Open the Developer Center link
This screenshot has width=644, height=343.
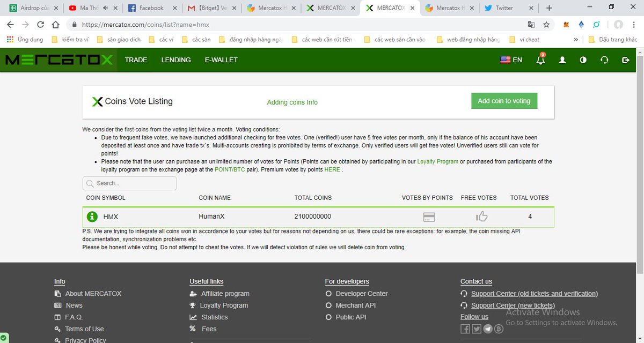point(362,294)
